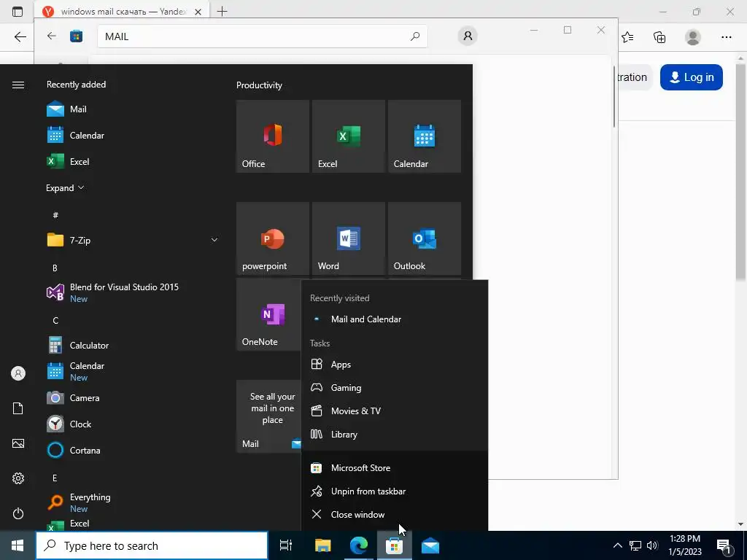The image size is (747, 560).
Task: Click the Power button in Start
Action: pos(18,513)
